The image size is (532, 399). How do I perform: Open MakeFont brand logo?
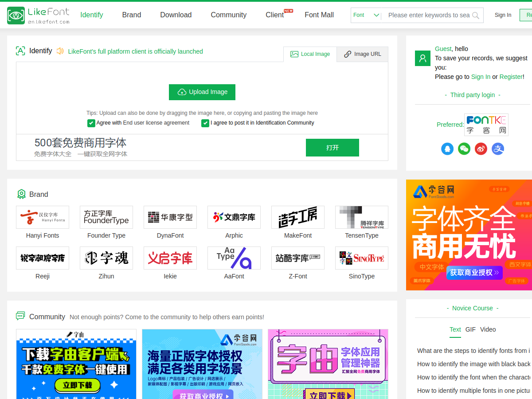pos(298,217)
